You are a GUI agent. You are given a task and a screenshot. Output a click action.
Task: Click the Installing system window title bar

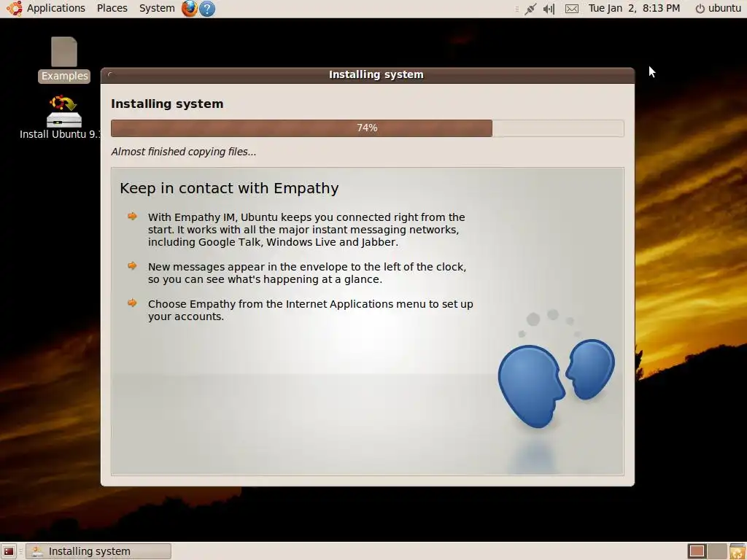click(x=368, y=75)
